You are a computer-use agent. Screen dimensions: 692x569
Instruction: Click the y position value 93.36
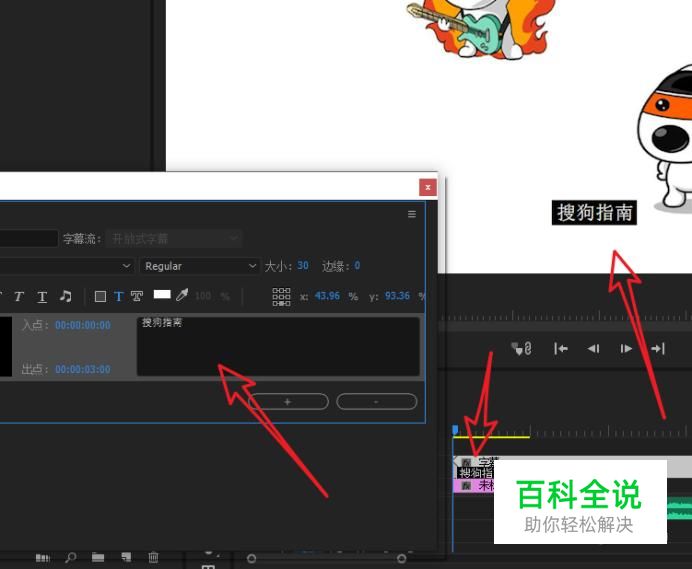pos(397,296)
